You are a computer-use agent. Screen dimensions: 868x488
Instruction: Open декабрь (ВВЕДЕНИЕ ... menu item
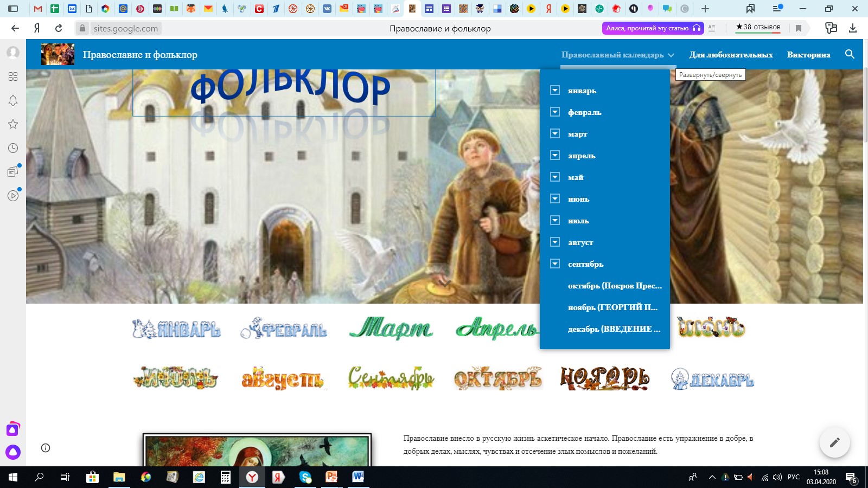pos(614,329)
